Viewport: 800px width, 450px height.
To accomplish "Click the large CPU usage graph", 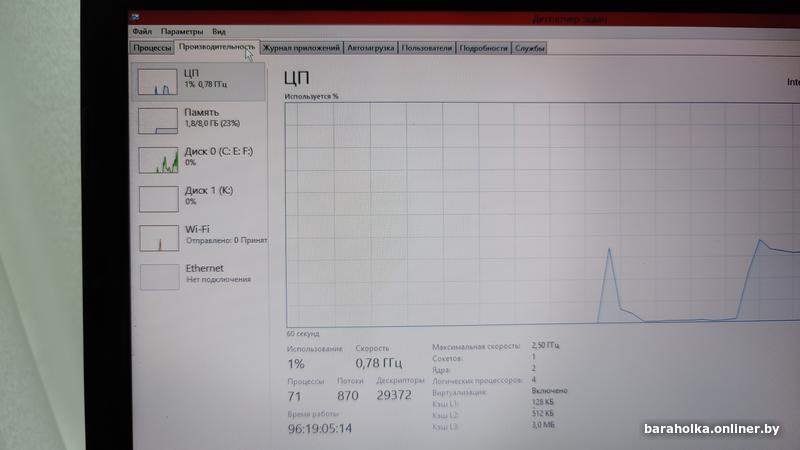I will [x=542, y=214].
